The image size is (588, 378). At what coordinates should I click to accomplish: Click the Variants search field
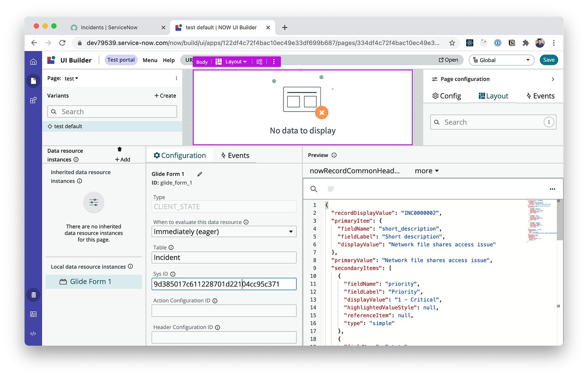pos(112,112)
